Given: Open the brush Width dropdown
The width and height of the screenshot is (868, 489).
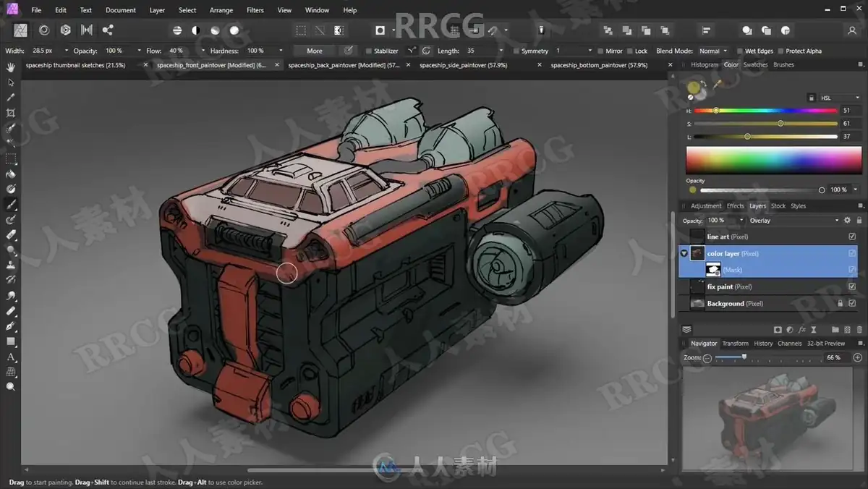Looking at the screenshot, I should pos(67,51).
